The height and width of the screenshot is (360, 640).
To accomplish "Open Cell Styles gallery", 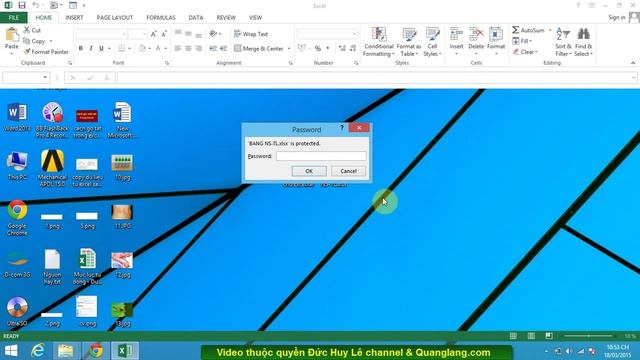I will click(432, 42).
